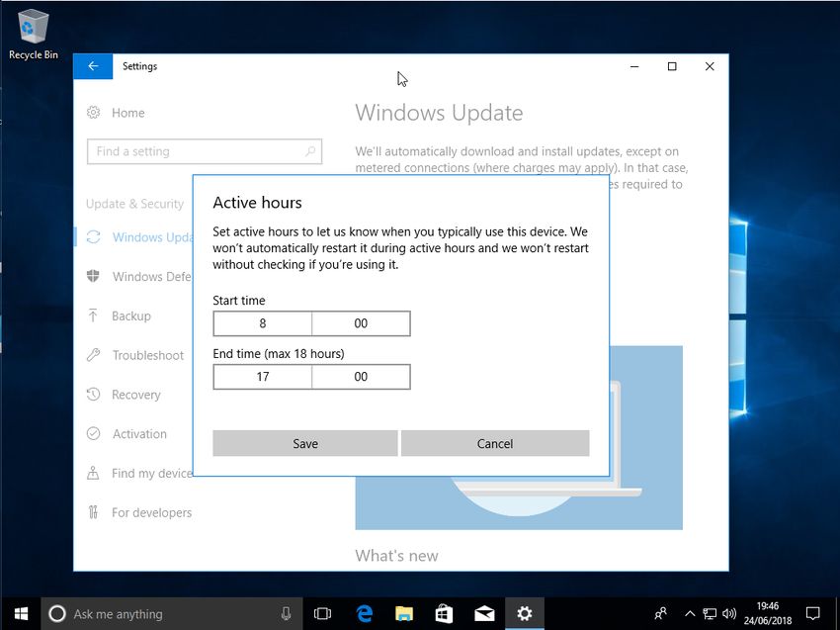The width and height of the screenshot is (840, 630).
Task: Go to Home in Settings sidebar
Action: [x=128, y=113]
